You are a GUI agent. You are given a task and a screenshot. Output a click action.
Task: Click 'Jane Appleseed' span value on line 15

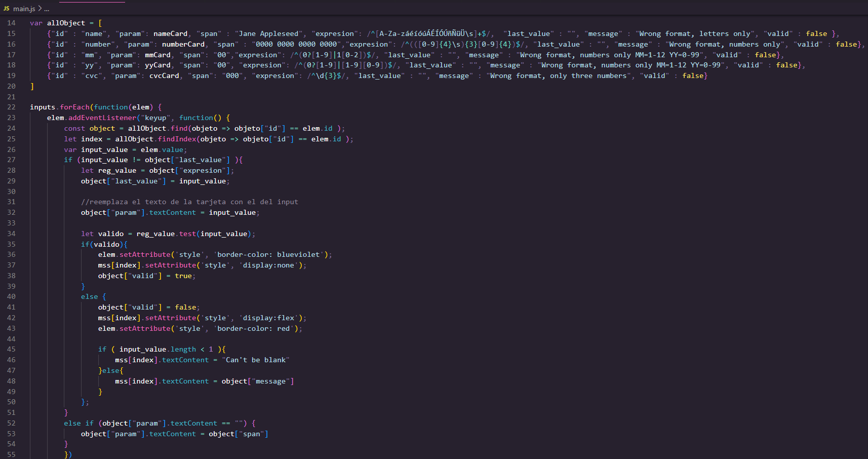(x=267, y=33)
